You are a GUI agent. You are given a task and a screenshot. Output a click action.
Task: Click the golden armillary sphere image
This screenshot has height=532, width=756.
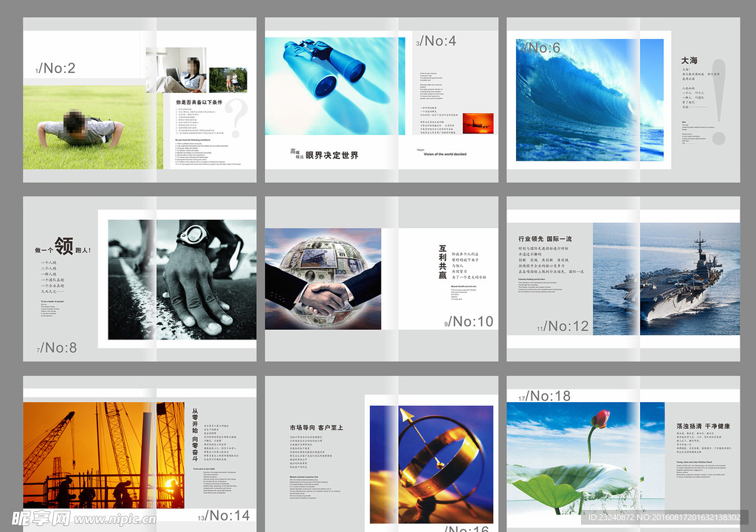click(431, 465)
